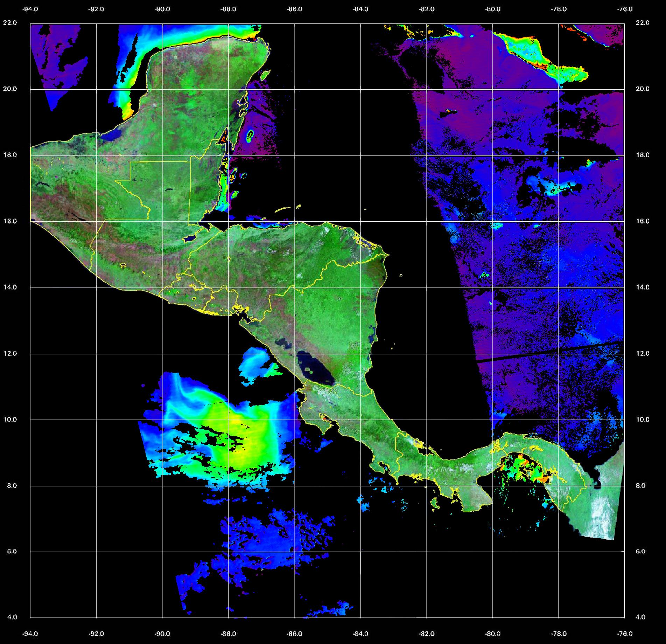Viewport: 666px width, 644px height.
Task: Click the -94.0 longitude label on top axis
Action: point(30,9)
